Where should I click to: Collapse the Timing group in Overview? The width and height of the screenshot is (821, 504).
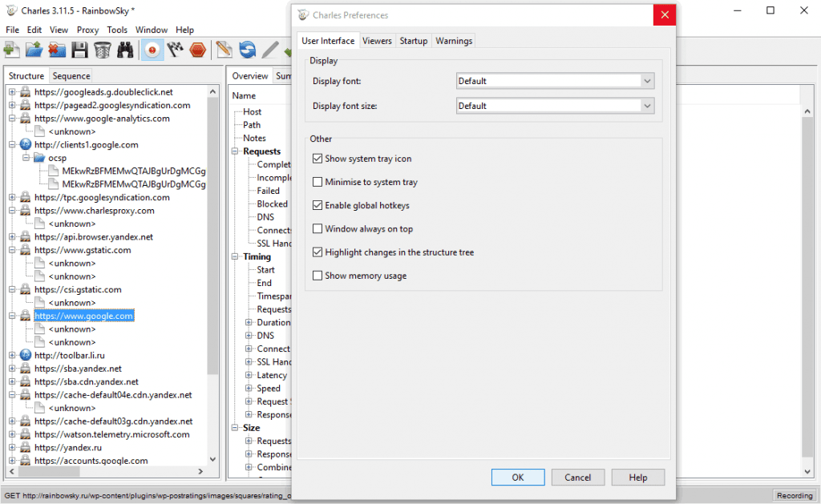(236, 256)
